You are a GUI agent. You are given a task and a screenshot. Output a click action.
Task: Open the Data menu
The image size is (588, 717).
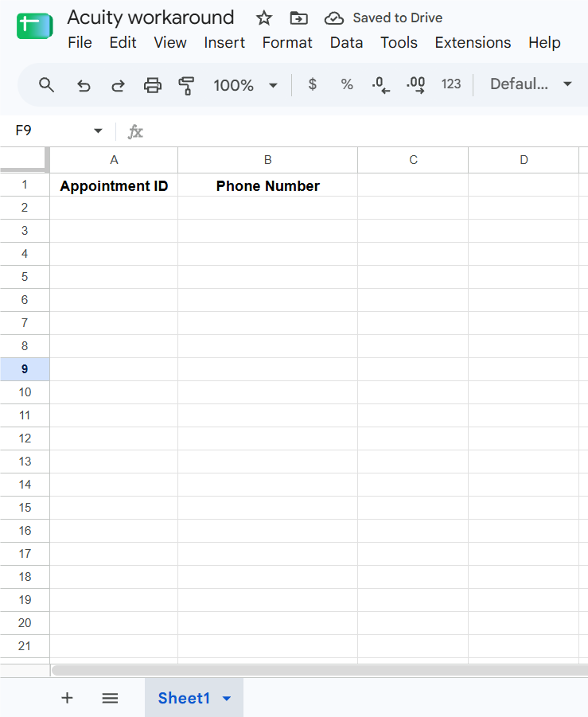coord(347,42)
